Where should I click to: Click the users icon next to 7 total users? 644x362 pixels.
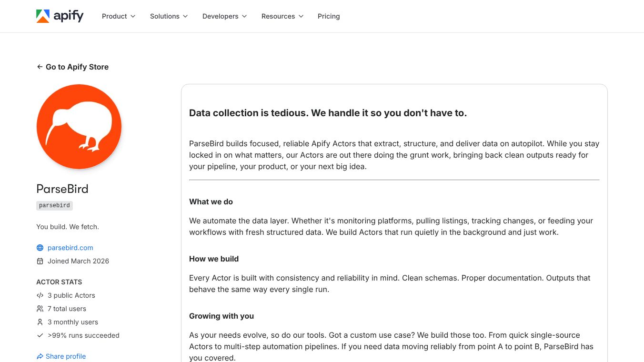click(x=40, y=309)
